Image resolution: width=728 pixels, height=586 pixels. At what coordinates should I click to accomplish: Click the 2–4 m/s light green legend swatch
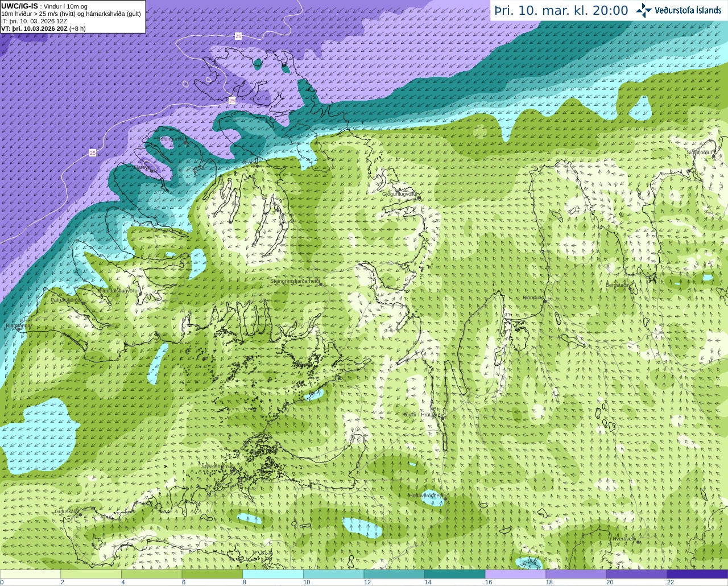[91, 574]
